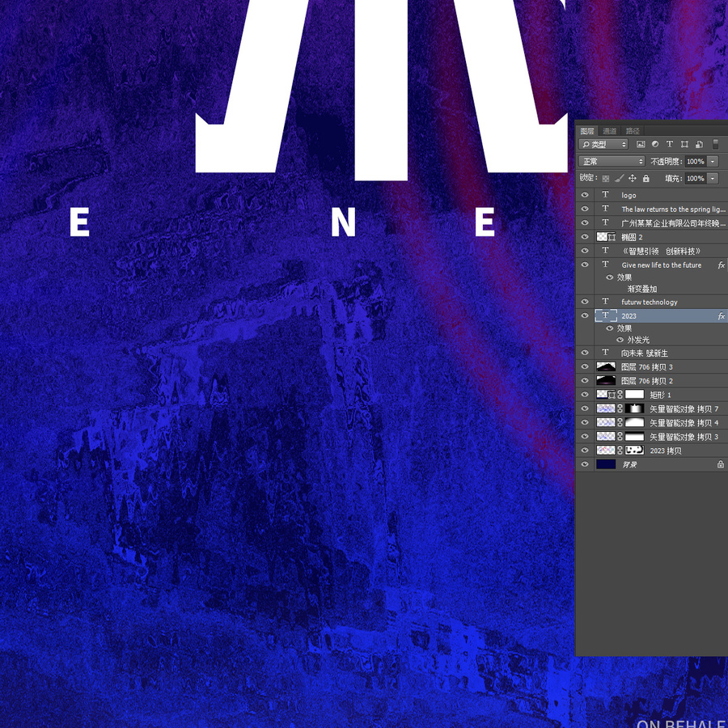Click T icon of 向未来 赋新生 layer

tap(605, 353)
